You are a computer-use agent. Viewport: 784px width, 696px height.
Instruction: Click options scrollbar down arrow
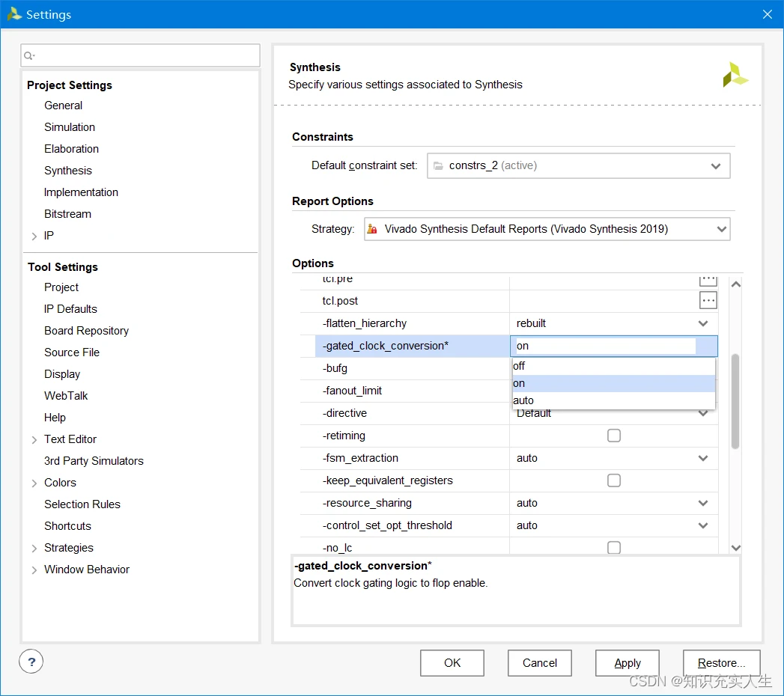coord(735,548)
